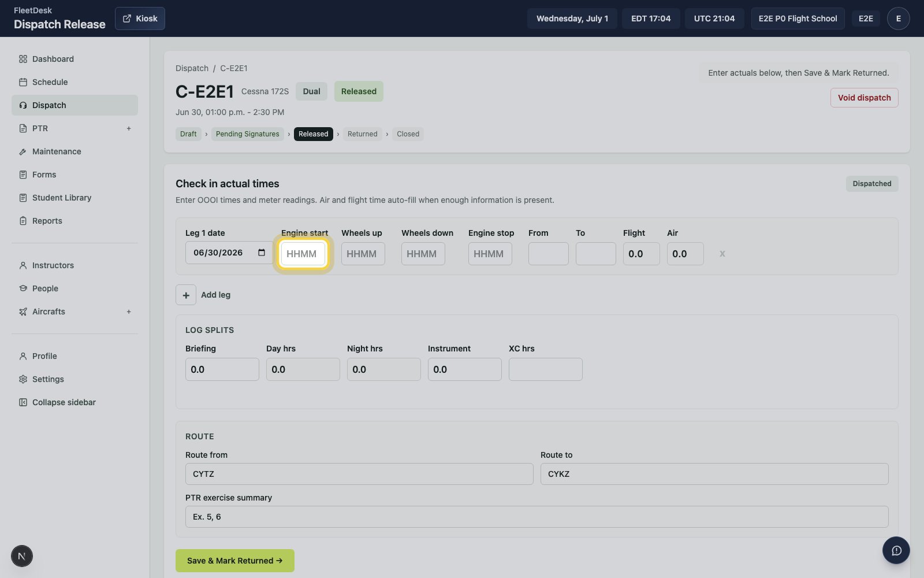Click the round N badge at bottom-left
Viewport: 924px width, 578px height.
(x=22, y=556)
